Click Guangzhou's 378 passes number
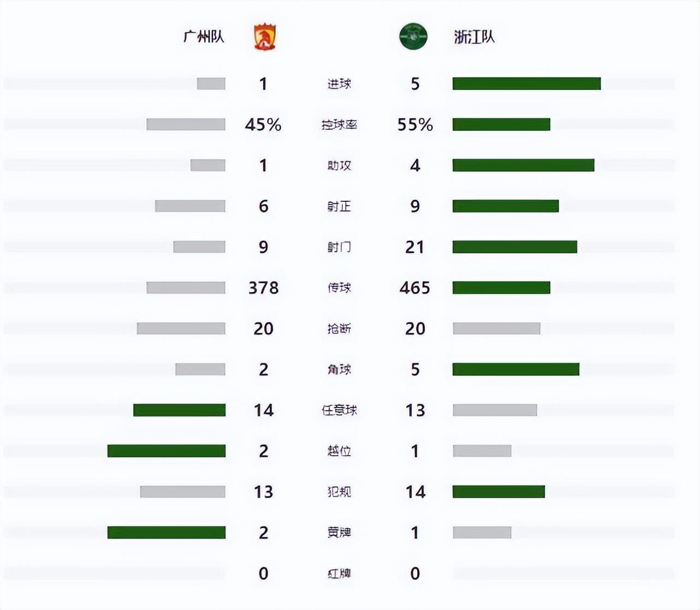 coord(263,288)
